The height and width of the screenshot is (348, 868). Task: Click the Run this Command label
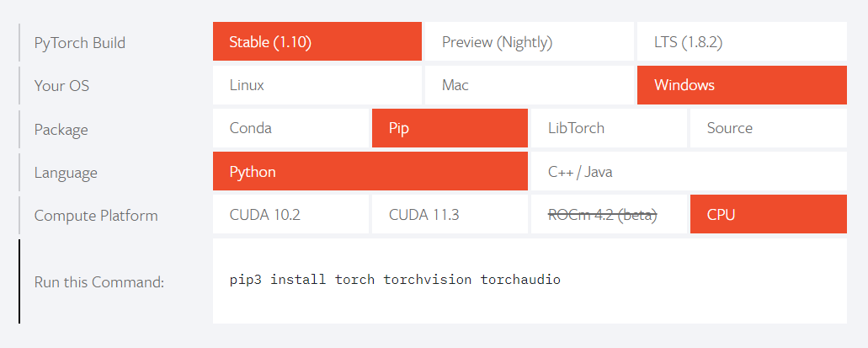click(x=99, y=282)
